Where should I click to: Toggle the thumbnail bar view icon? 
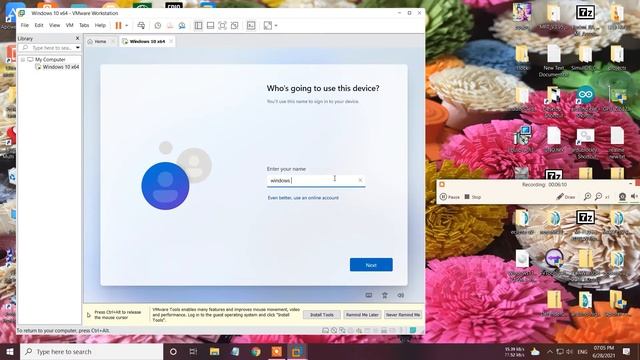210,25
